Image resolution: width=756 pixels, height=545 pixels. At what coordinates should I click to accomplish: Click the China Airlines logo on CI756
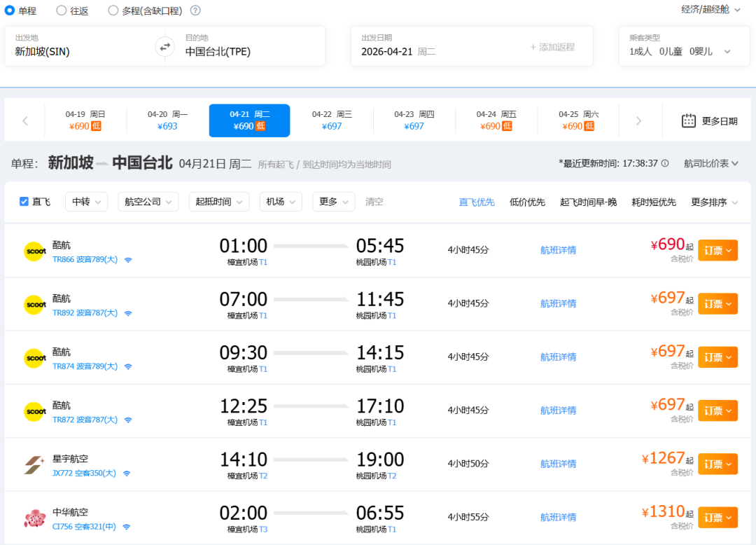[34, 518]
